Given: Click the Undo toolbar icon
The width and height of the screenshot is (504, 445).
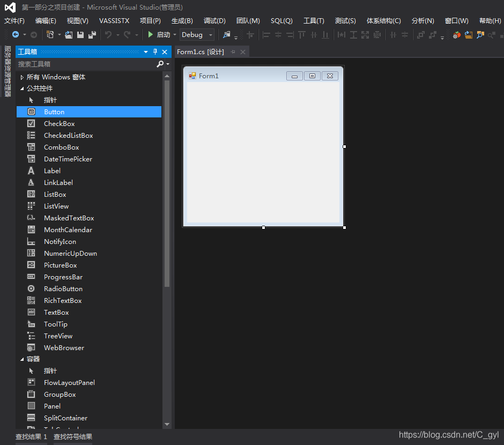Looking at the screenshot, I should [108, 35].
